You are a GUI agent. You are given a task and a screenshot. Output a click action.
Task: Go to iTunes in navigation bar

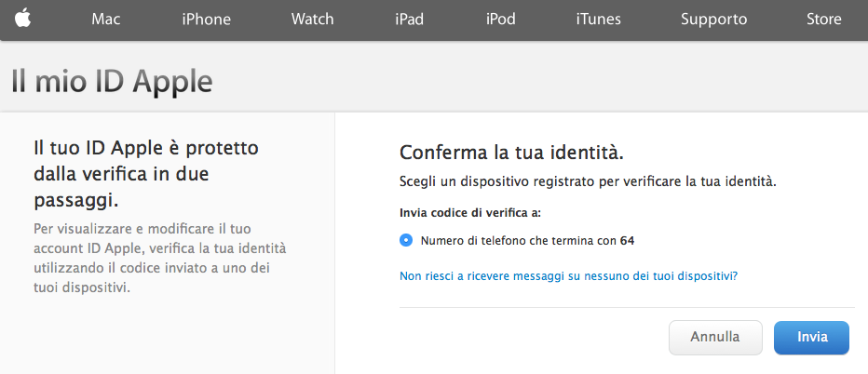pyautogui.click(x=598, y=20)
